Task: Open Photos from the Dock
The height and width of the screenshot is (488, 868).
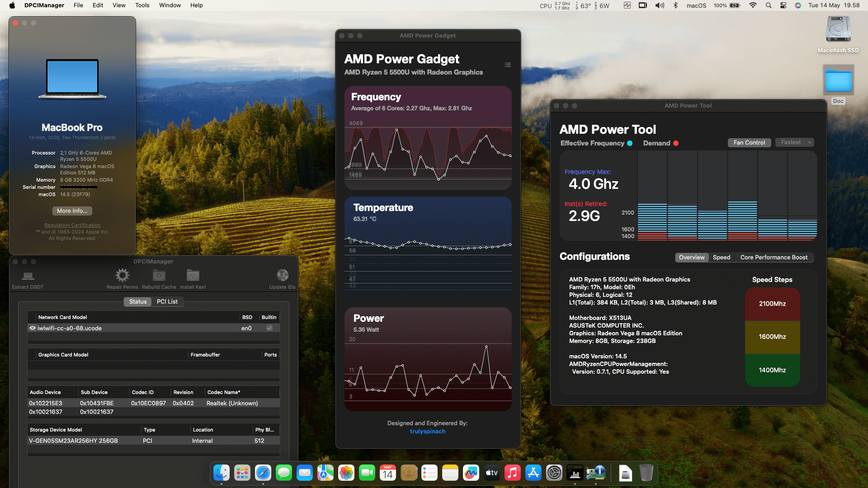Action: pos(346,473)
